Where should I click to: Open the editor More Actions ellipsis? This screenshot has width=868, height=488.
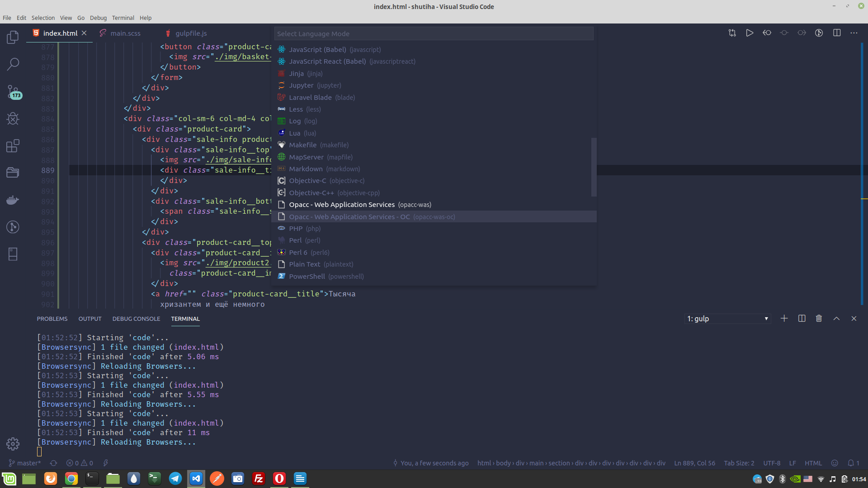click(x=854, y=33)
